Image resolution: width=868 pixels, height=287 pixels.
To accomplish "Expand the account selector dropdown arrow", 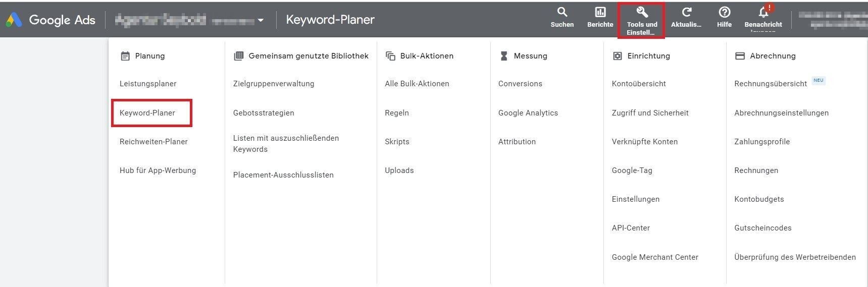I will click(261, 21).
